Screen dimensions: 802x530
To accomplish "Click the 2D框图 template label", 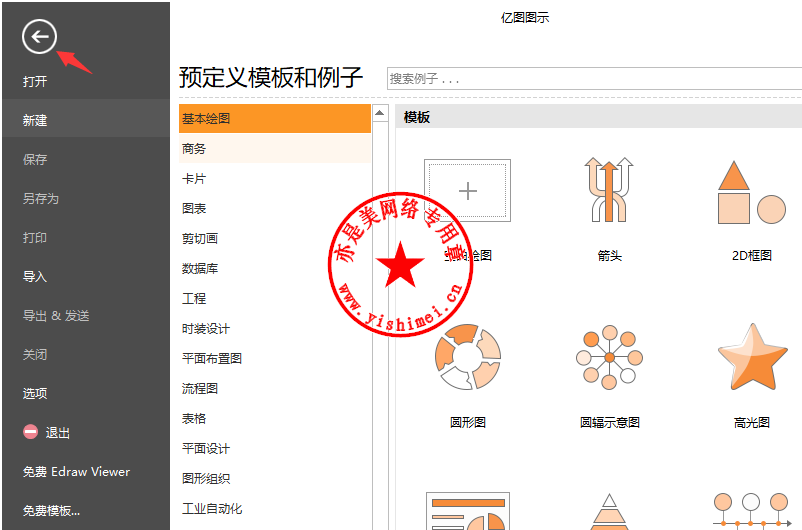I will click(x=751, y=255).
